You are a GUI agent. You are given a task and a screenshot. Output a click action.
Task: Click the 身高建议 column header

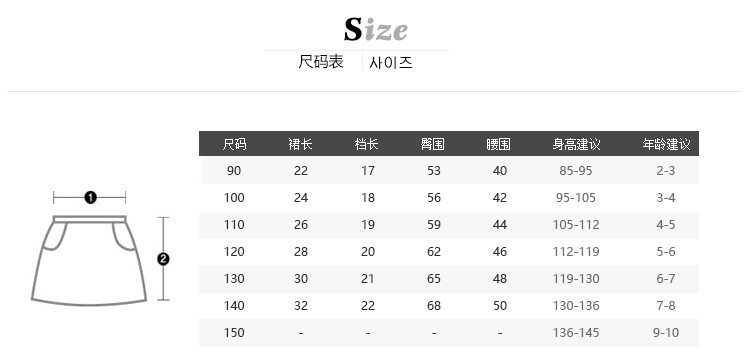576,144
